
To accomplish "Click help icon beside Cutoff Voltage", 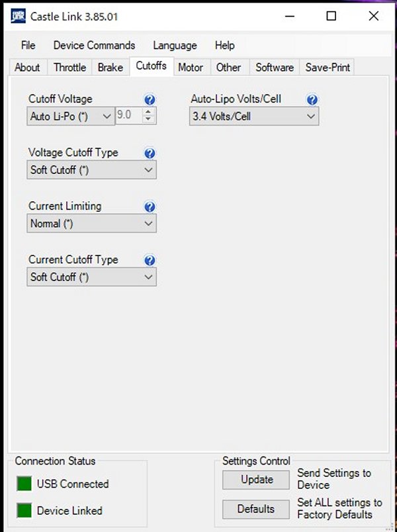I will pos(150,100).
